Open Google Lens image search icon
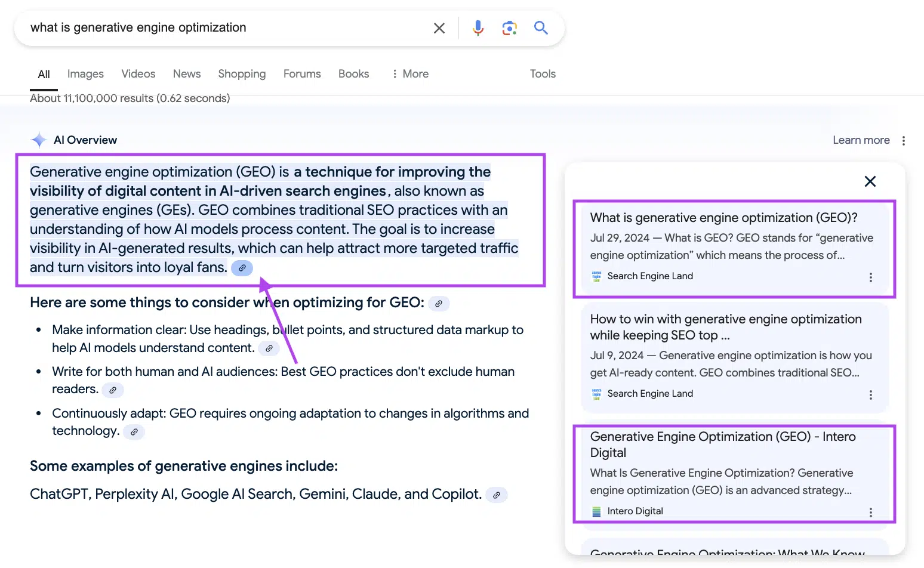 click(509, 28)
